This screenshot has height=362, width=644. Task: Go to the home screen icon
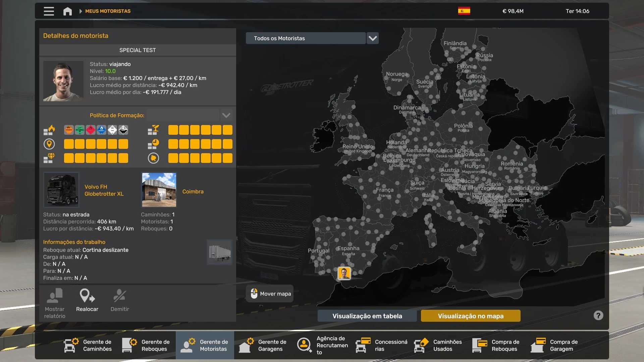[67, 11]
